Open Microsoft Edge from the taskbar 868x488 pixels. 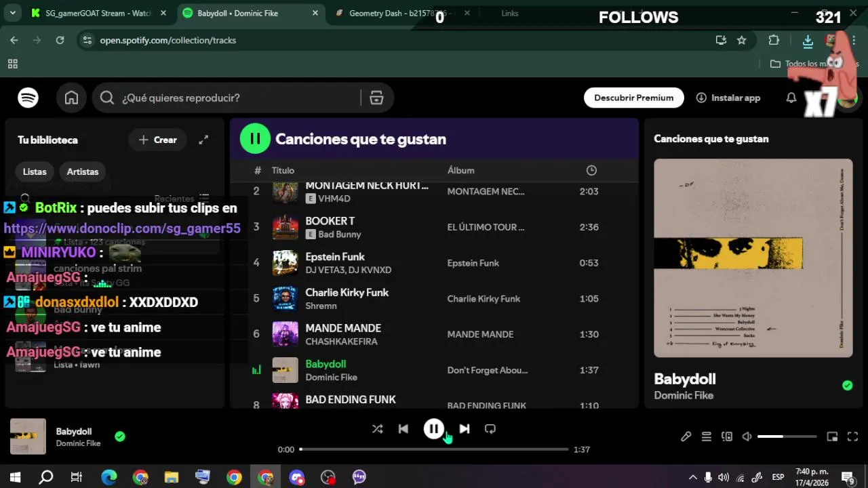tap(109, 477)
